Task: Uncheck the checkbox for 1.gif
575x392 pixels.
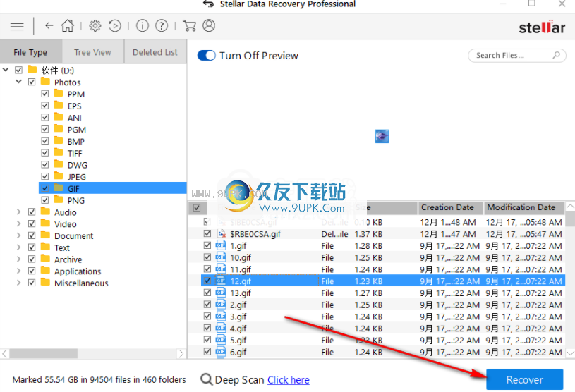Action: coord(207,245)
